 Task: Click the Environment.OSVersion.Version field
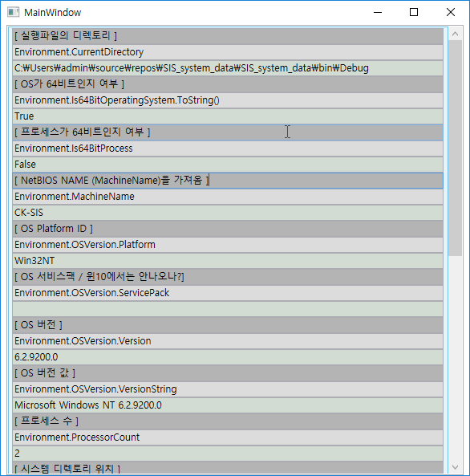point(228,341)
